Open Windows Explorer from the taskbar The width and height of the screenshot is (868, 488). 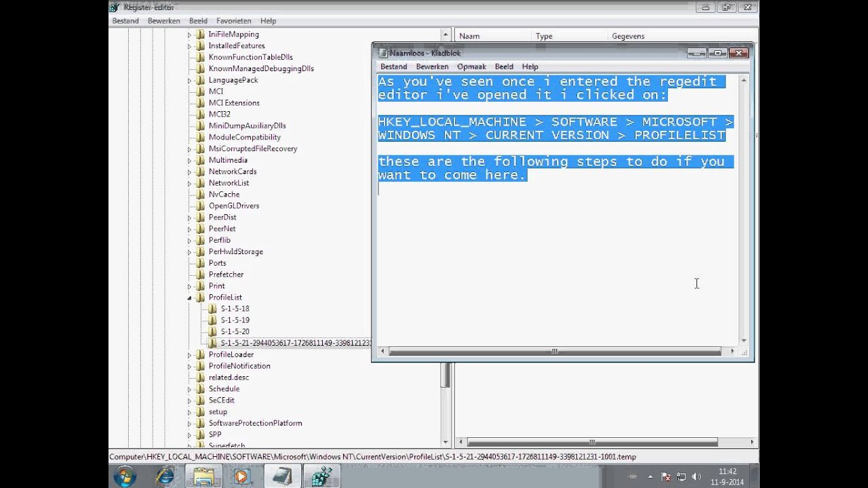pyautogui.click(x=203, y=477)
